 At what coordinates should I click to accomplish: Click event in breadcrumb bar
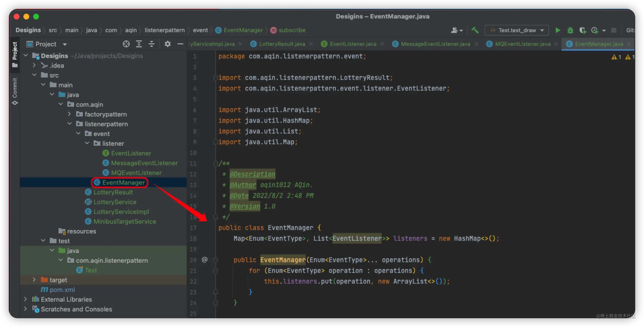click(x=200, y=30)
